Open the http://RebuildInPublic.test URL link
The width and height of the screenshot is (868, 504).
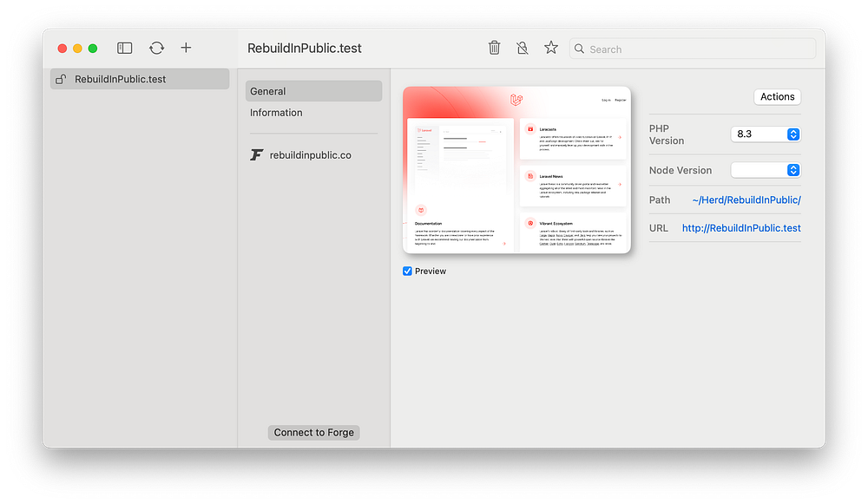click(x=741, y=228)
